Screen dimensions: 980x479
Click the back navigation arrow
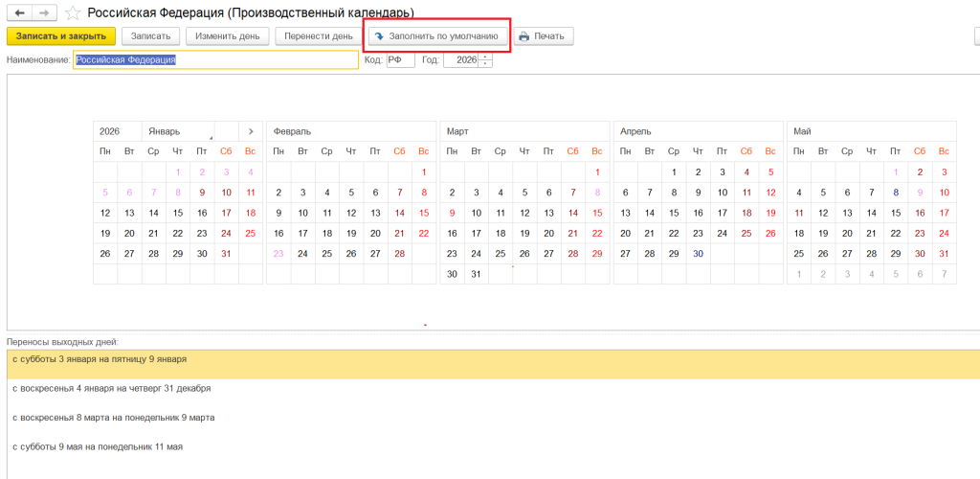[19, 12]
